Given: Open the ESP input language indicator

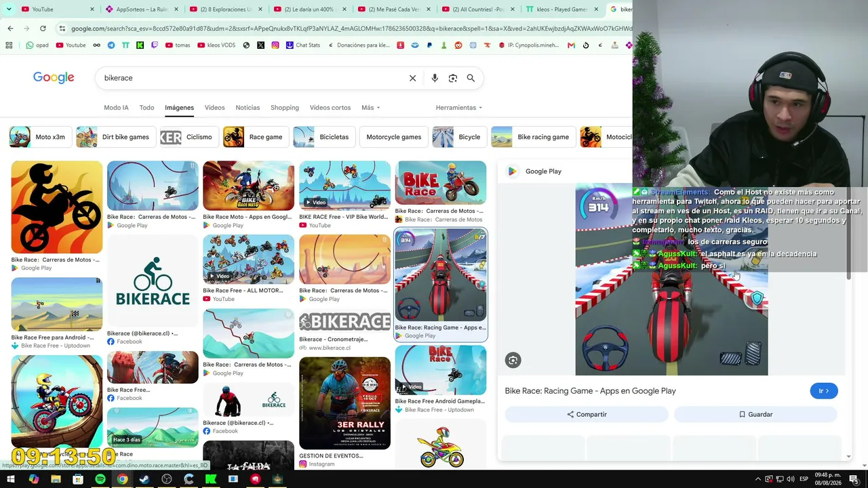Looking at the screenshot, I should (804, 479).
